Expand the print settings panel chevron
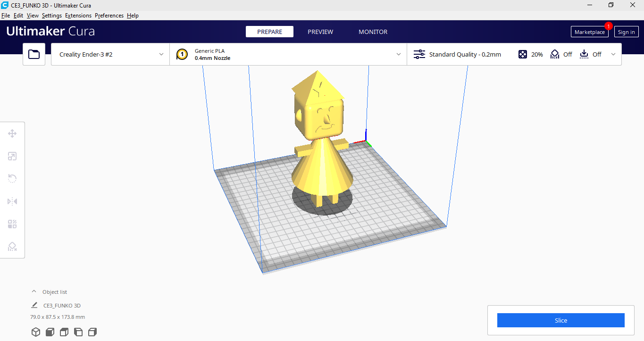The image size is (644, 341). pos(613,54)
